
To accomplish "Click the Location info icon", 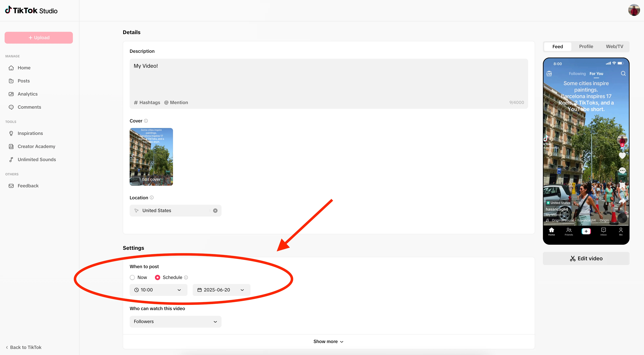I will 151,197.
